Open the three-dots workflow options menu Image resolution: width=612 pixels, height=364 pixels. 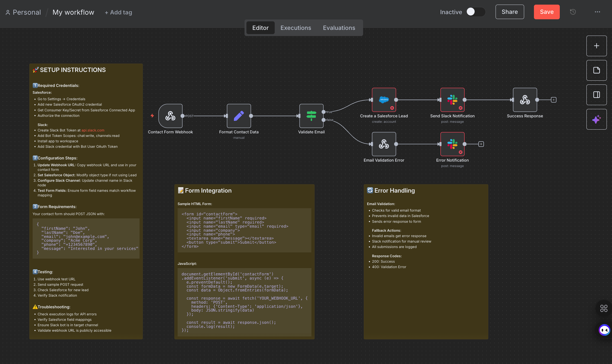coord(597,12)
